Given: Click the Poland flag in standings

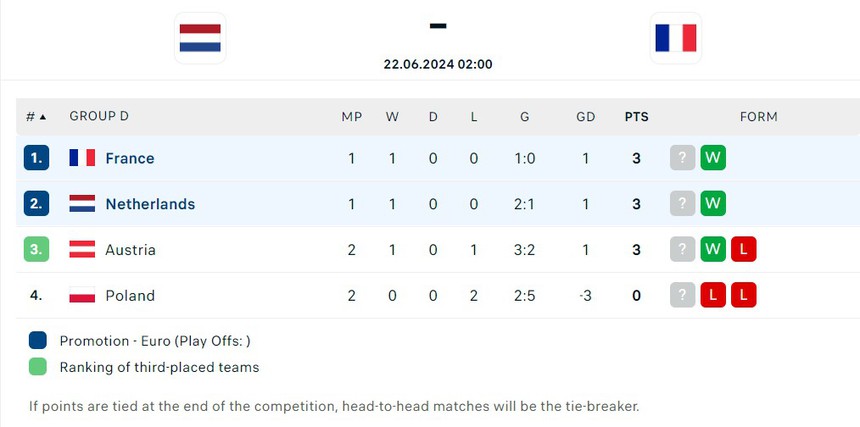Looking at the screenshot, I should 82,296.
